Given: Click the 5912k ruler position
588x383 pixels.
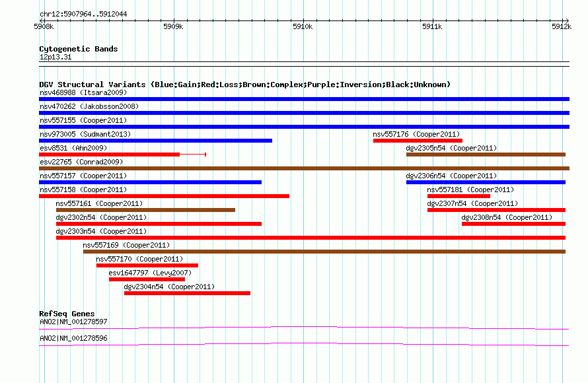Looking at the screenshot, I should click(x=562, y=26).
